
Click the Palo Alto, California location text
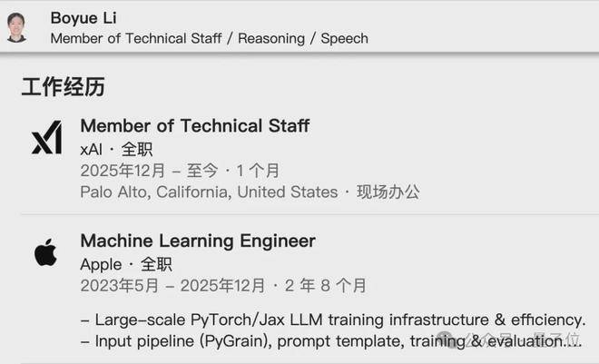[207, 192]
